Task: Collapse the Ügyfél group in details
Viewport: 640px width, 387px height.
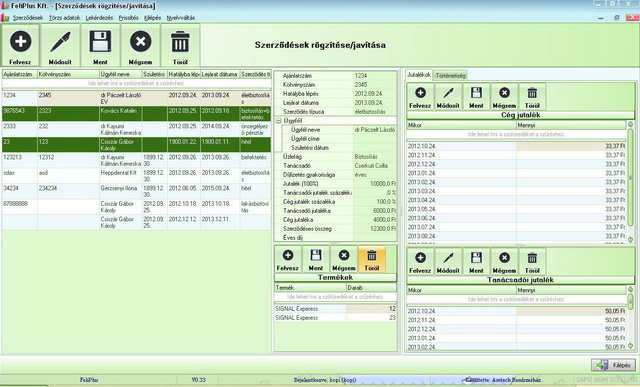Action: click(279, 121)
